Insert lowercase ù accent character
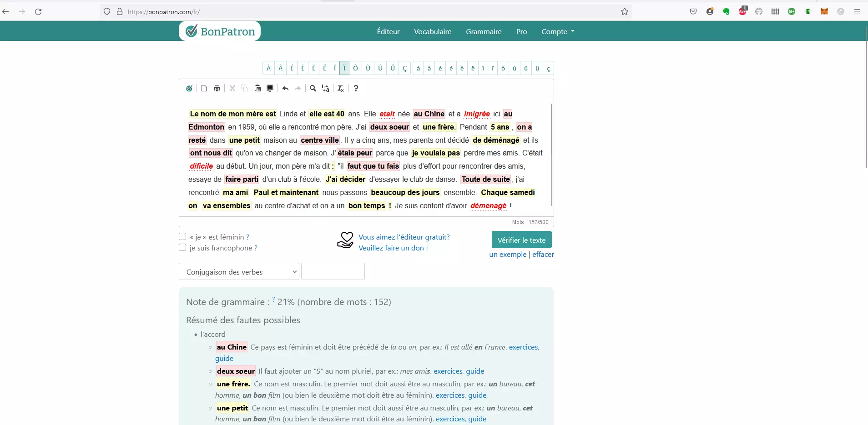 [x=515, y=68]
